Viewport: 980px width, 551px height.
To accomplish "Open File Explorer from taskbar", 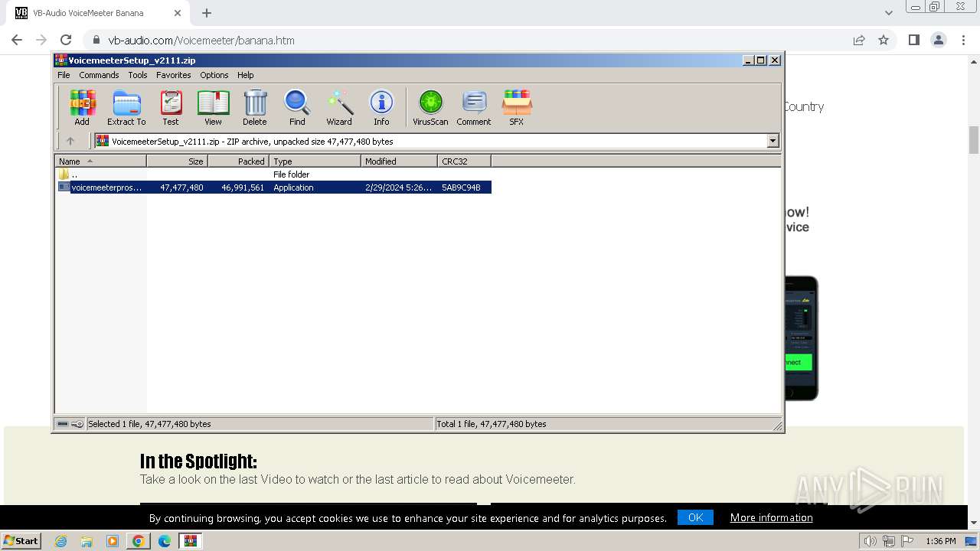I will 87,541.
